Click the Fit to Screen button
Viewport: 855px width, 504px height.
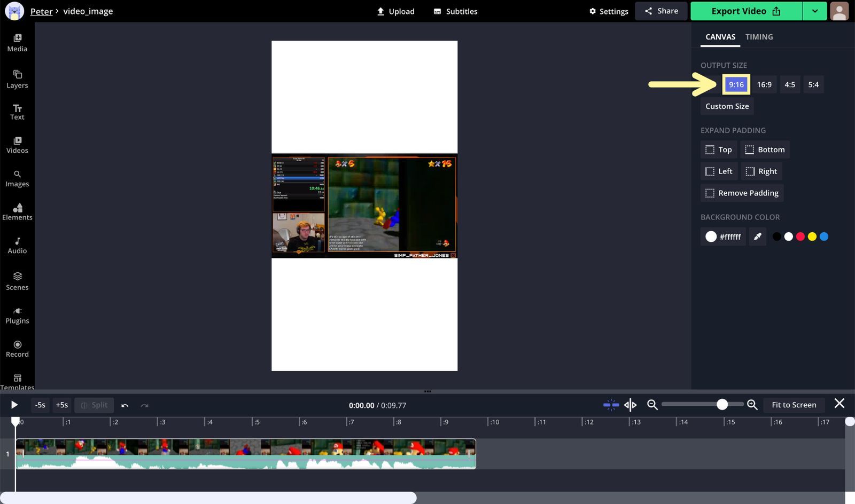point(794,405)
